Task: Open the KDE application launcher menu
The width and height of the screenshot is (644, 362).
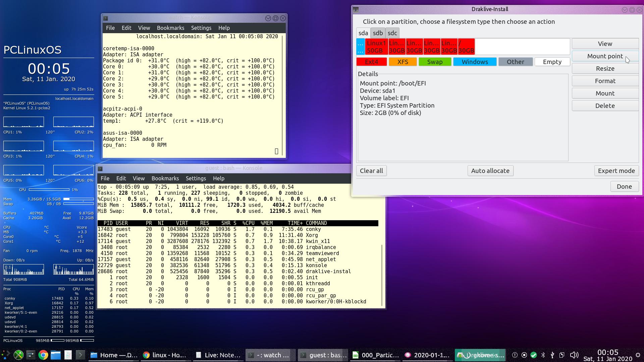Action: pos(5,355)
